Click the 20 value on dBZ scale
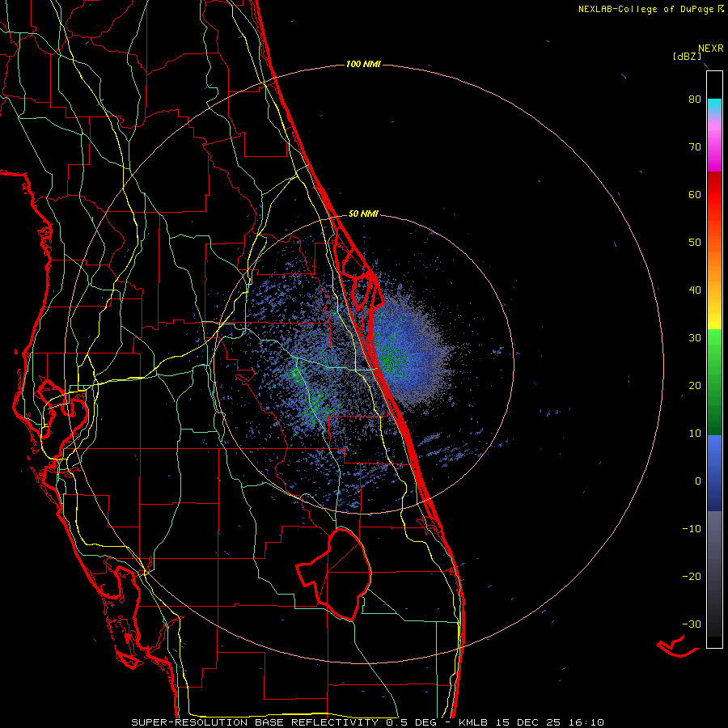The width and height of the screenshot is (728, 728). [x=695, y=386]
